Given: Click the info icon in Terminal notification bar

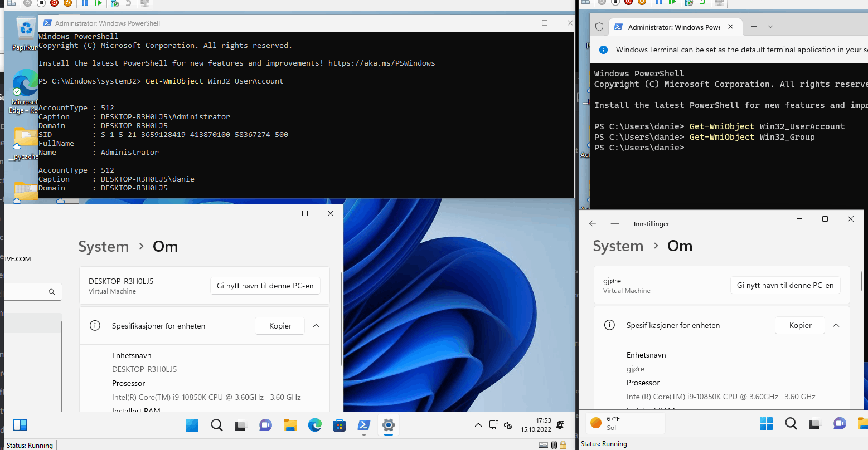Looking at the screenshot, I should (603, 50).
